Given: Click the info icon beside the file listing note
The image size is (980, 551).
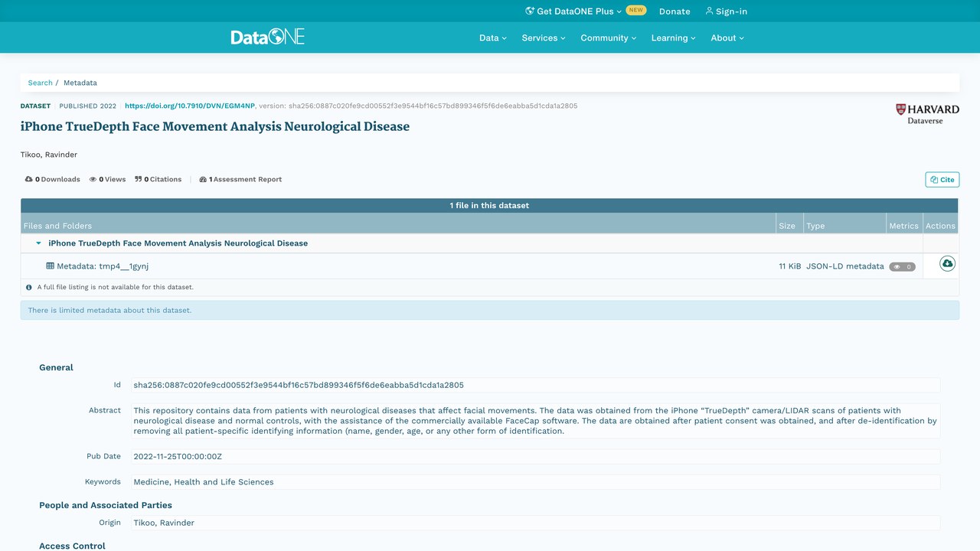Looking at the screenshot, I should [x=29, y=288].
